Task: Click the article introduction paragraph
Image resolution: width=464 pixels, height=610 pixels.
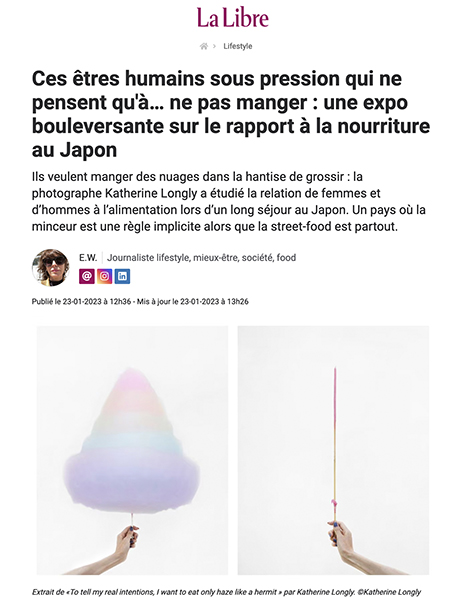Action: (229, 202)
